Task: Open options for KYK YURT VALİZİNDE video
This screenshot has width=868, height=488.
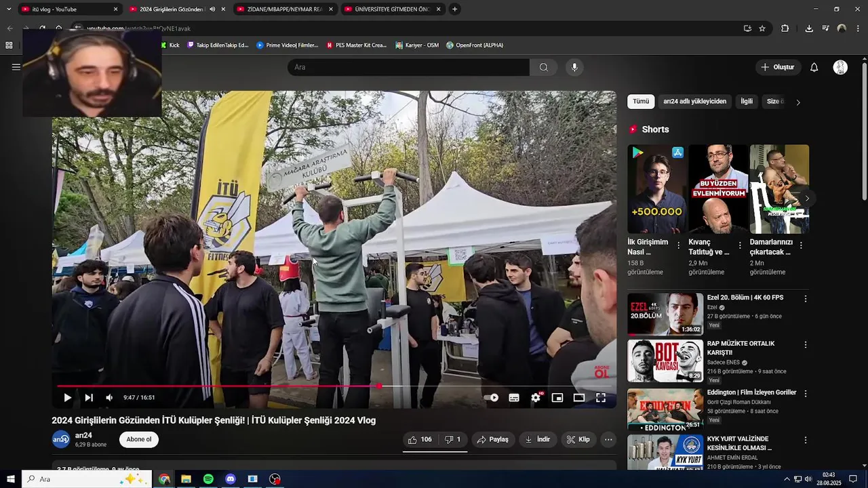Action: pyautogui.click(x=806, y=440)
